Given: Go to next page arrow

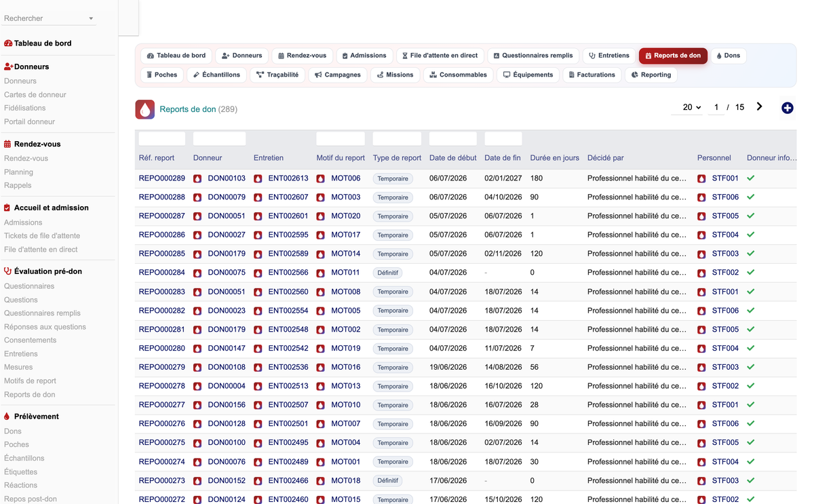Looking at the screenshot, I should [760, 106].
